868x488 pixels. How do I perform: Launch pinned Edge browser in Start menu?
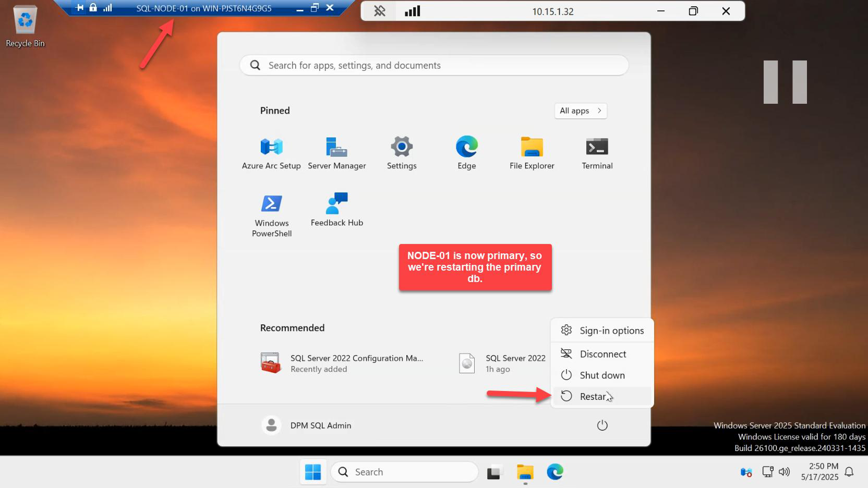pos(466,153)
